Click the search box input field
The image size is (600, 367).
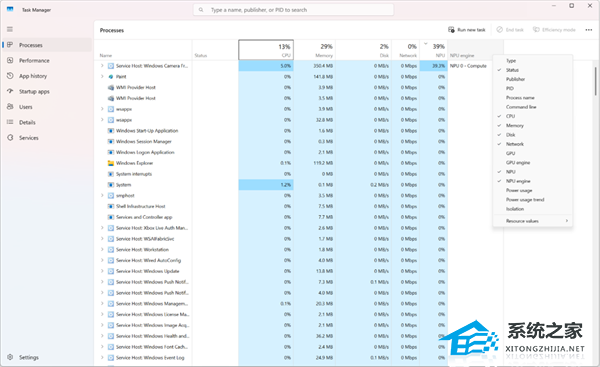pyautogui.click(x=293, y=10)
